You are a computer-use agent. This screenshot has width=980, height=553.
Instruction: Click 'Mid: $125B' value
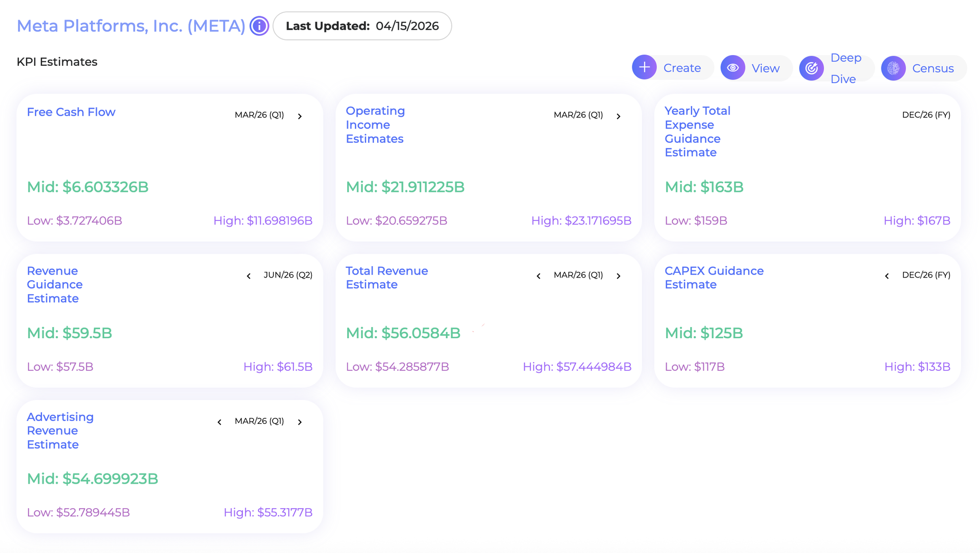point(704,333)
